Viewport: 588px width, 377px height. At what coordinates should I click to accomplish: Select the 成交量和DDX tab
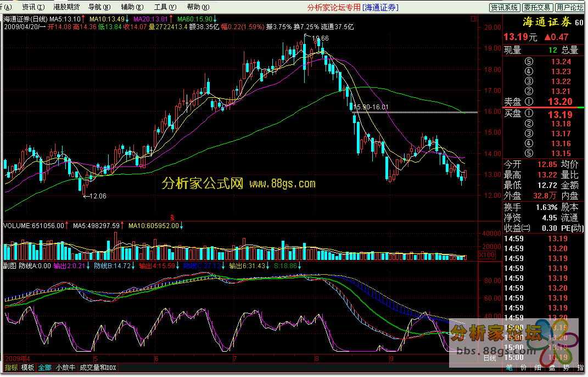98,368
